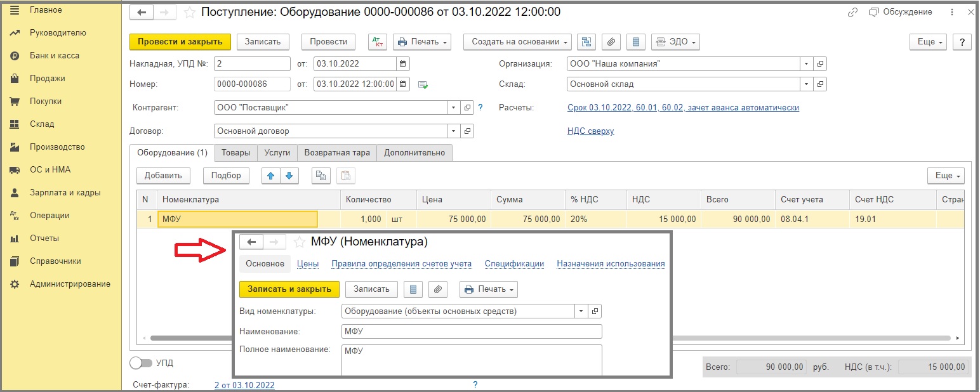Expand the Организация dropdown list
Screen dimensions: 980x392
(806, 64)
